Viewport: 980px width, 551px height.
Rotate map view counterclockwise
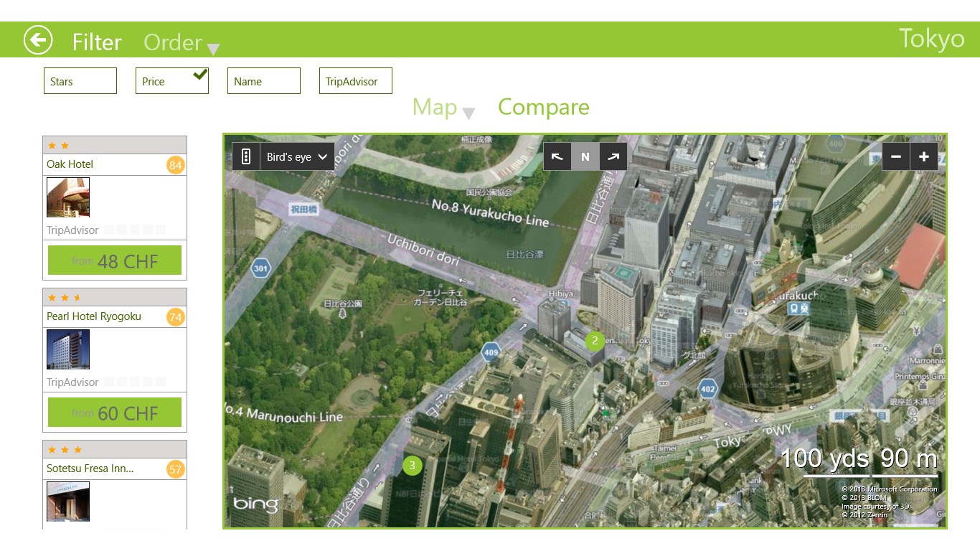click(557, 156)
